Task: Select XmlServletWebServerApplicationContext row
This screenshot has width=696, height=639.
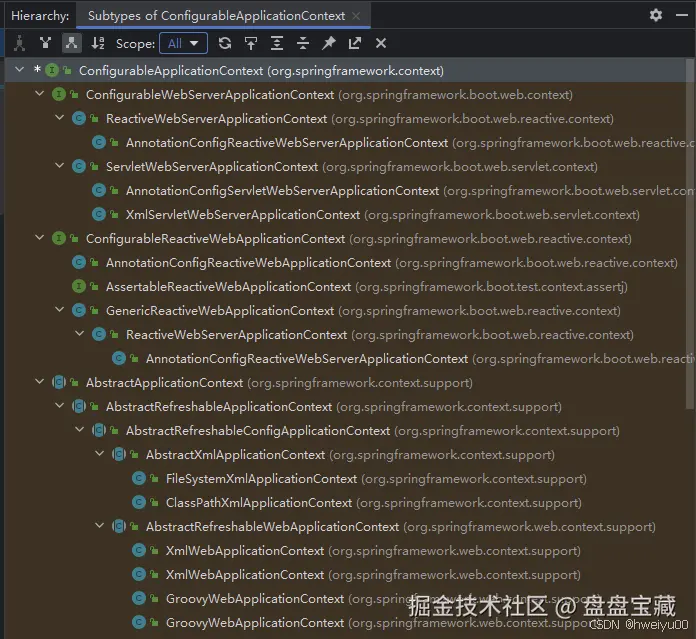Action: [345, 215]
